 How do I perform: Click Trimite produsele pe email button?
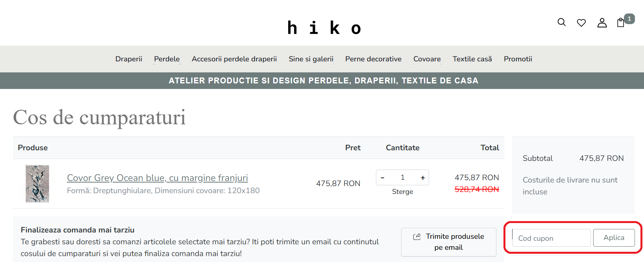(x=449, y=242)
